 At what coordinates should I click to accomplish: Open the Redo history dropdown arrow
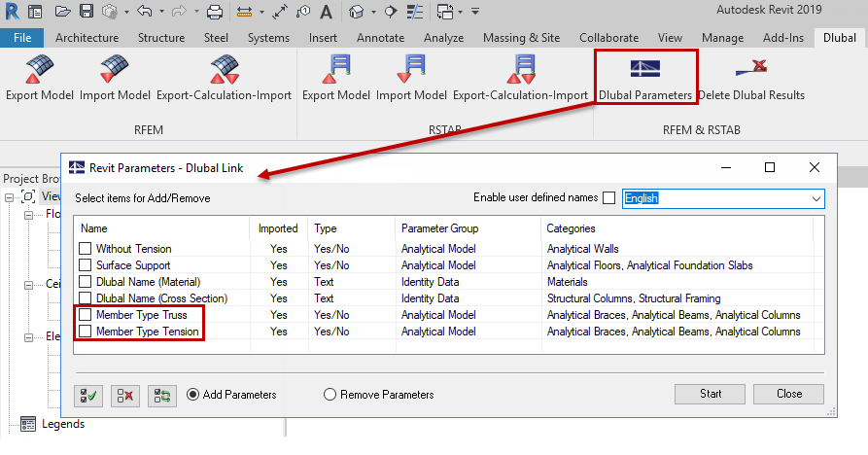[x=196, y=12]
